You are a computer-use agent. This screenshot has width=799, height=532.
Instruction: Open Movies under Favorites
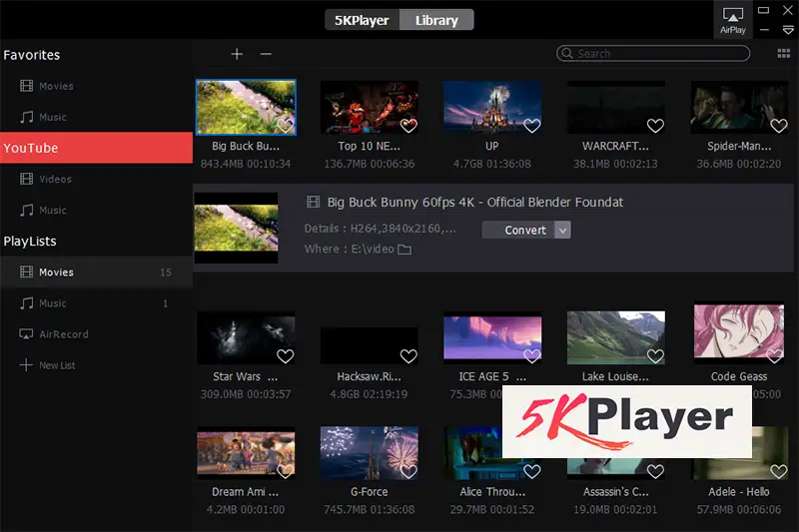coord(96,86)
